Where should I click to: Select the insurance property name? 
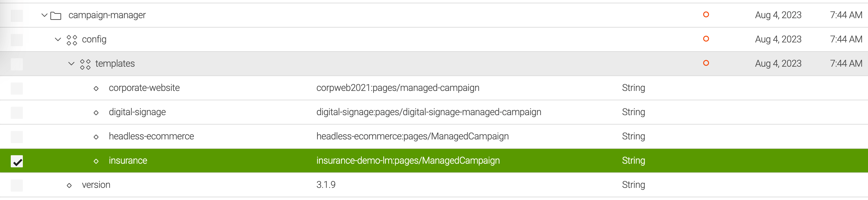coord(128,161)
